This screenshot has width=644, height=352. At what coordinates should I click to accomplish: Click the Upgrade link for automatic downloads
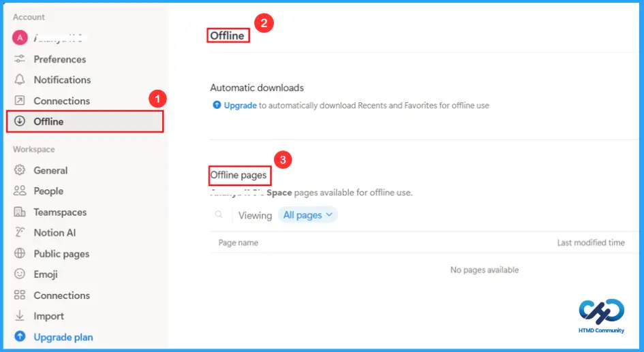241,106
